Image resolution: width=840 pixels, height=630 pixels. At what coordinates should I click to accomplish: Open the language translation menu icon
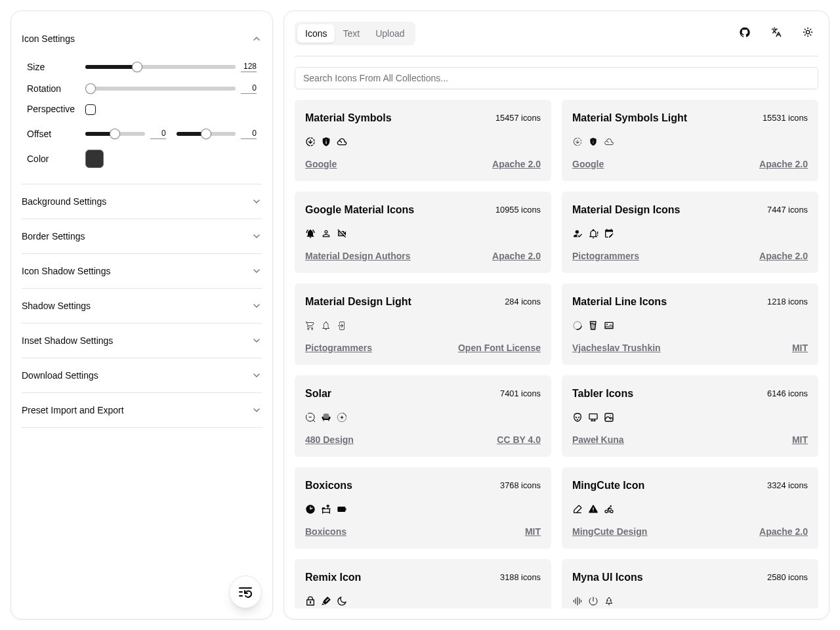[776, 32]
